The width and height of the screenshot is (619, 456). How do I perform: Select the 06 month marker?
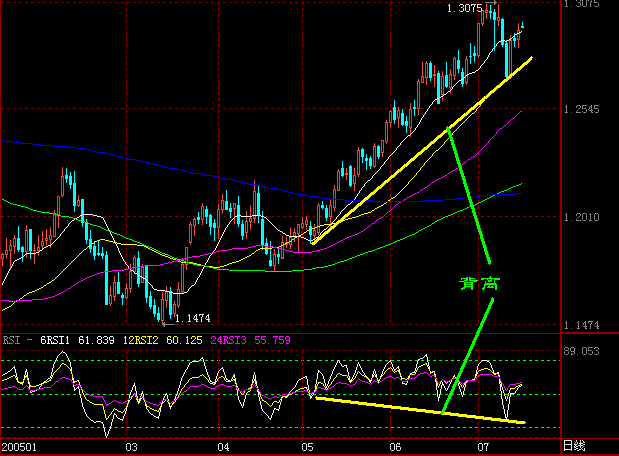(396, 447)
